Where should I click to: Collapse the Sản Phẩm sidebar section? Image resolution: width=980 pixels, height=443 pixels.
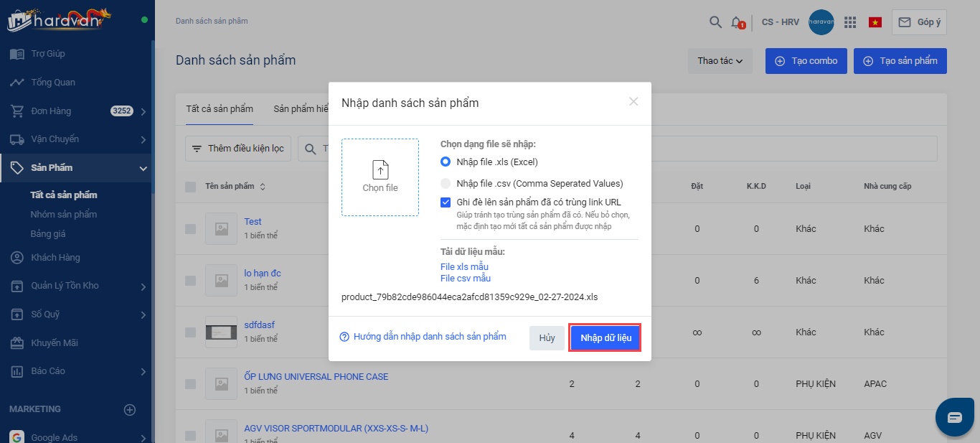[x=143, y=168]
